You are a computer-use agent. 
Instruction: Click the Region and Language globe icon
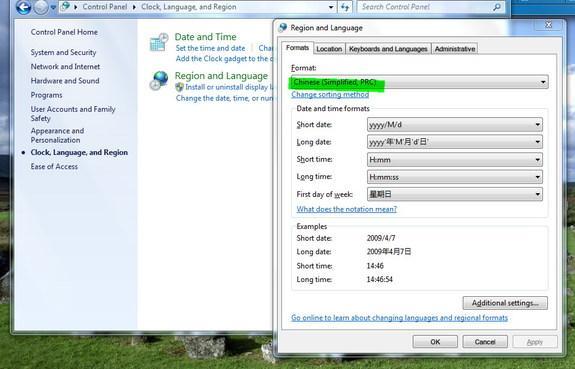point(159,81)
